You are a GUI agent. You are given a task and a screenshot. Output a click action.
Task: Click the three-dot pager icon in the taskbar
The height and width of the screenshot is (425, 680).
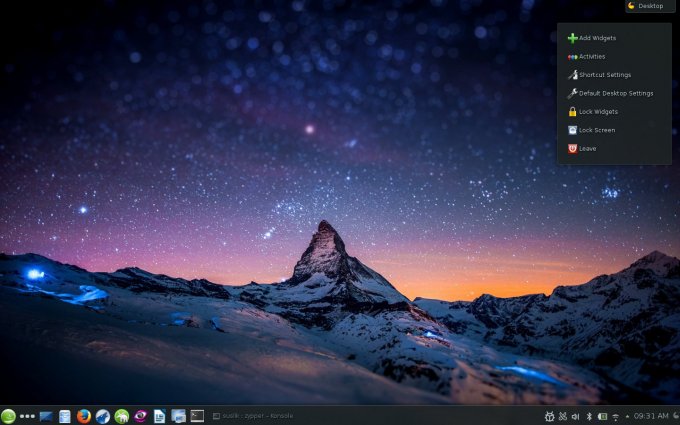tap(27, 416)
